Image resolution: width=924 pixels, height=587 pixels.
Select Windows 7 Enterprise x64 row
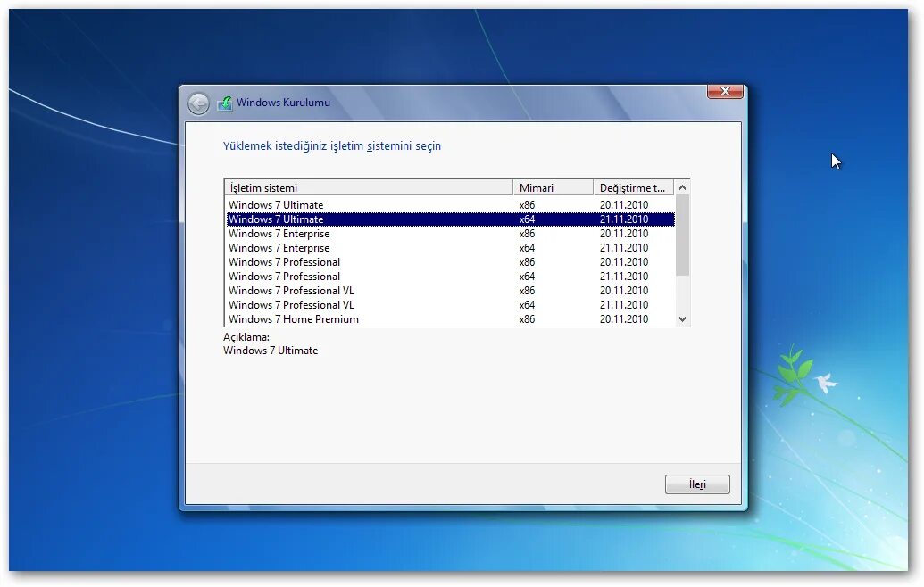tap(450, 248)
